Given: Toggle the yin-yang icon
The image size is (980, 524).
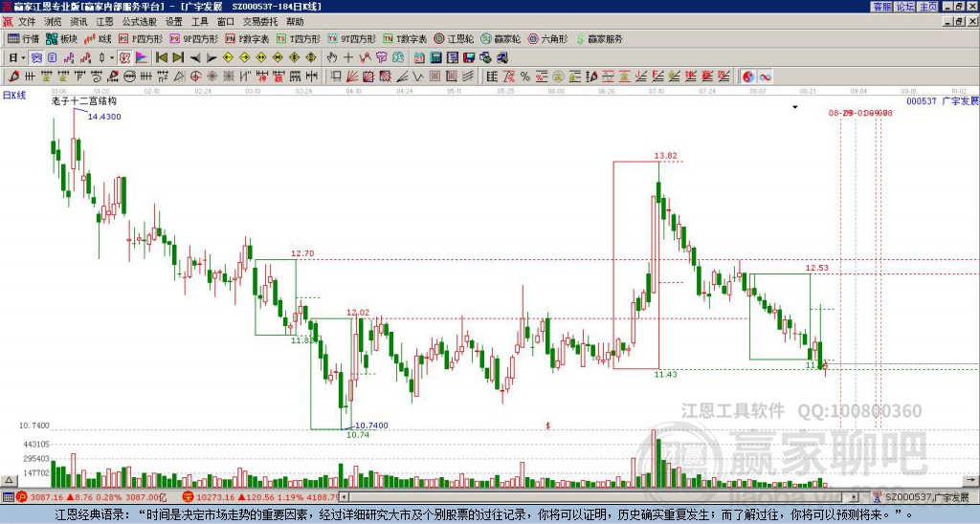Looking at the screenshot, I should (x=747, y=76).
